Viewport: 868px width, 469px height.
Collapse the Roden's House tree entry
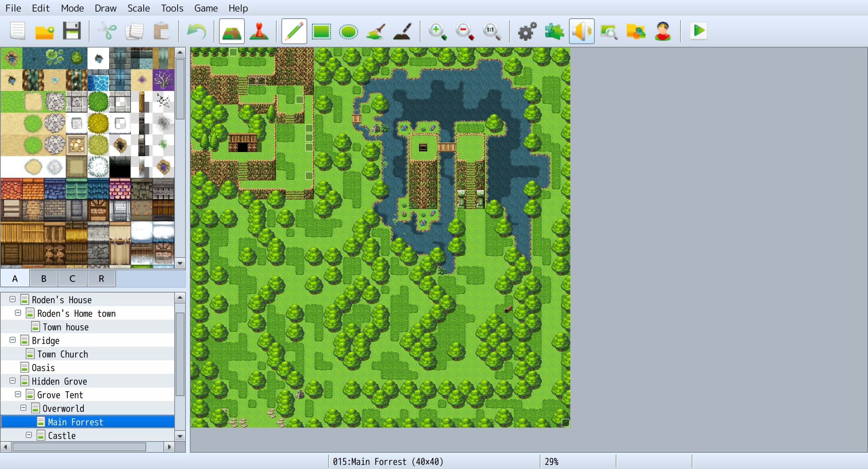13,299
